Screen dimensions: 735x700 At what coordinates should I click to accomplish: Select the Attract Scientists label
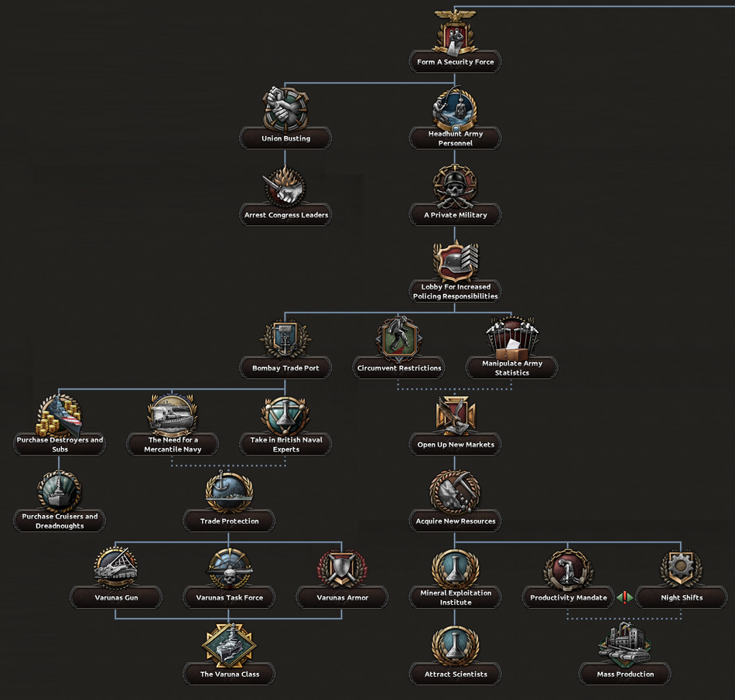pyautogui.click(x=455, y=674)
